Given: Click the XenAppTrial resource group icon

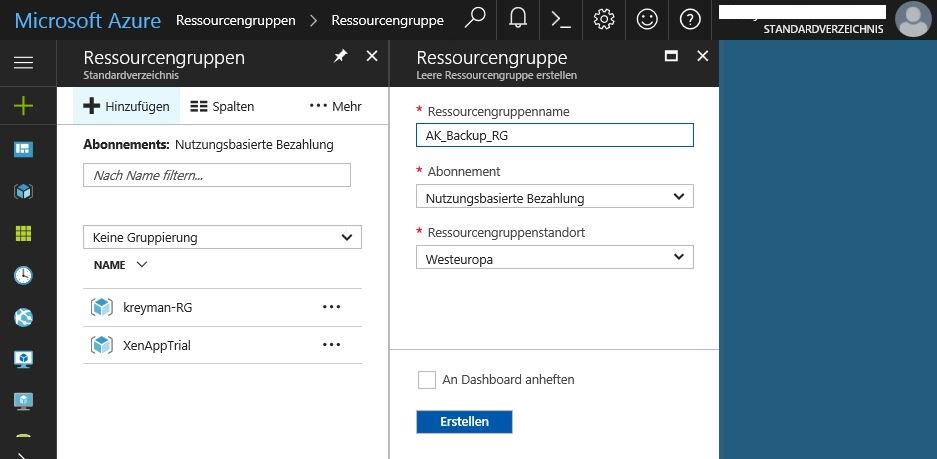Looking at the screenshot, I should [x=102, y=345].
